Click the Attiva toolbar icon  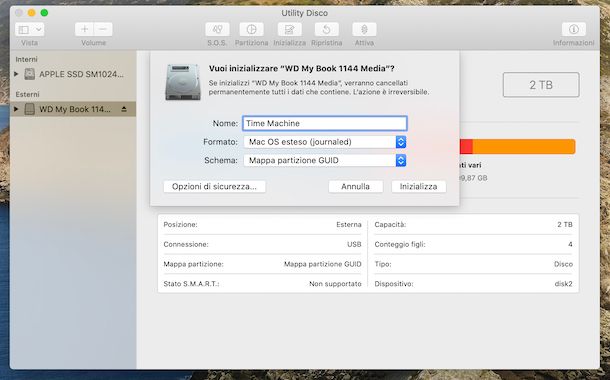(x=364, y=30)
